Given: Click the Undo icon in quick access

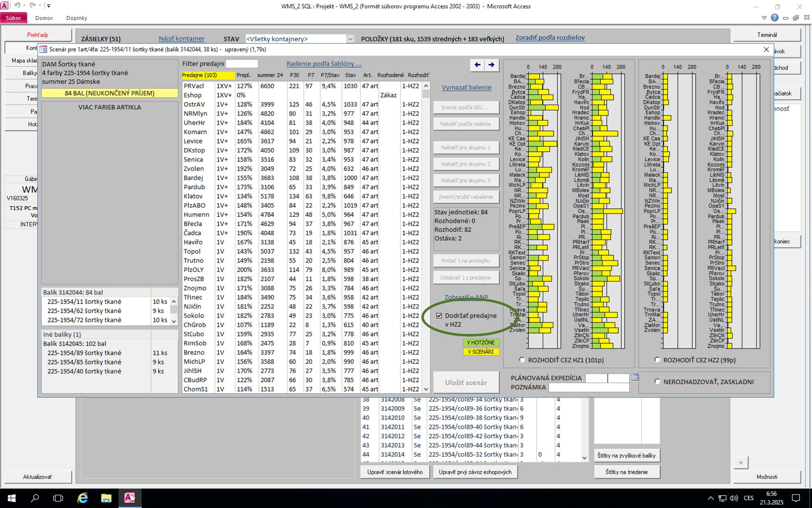Looking at the screenshot, I should (17, 6).
